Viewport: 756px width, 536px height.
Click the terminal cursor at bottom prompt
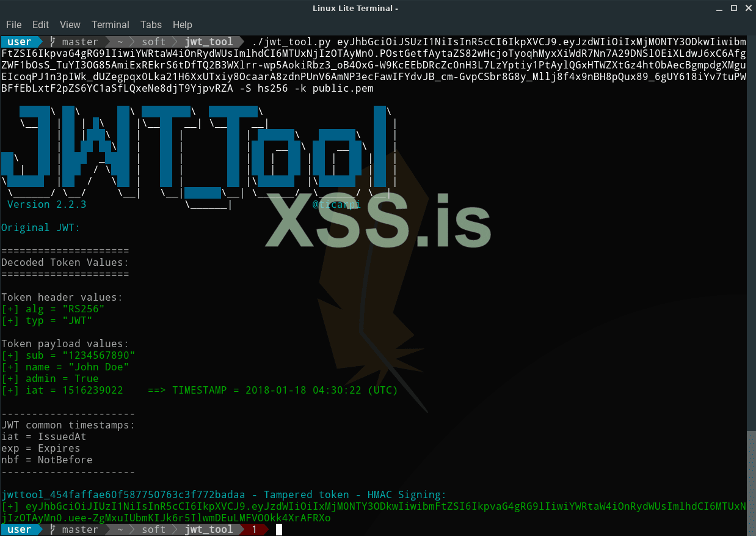278,529
